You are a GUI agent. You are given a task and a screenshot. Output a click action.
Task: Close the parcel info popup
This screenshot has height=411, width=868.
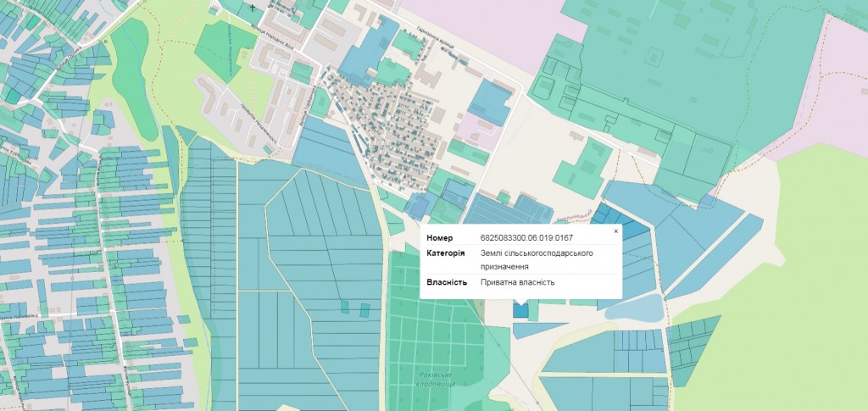point(615,230)
